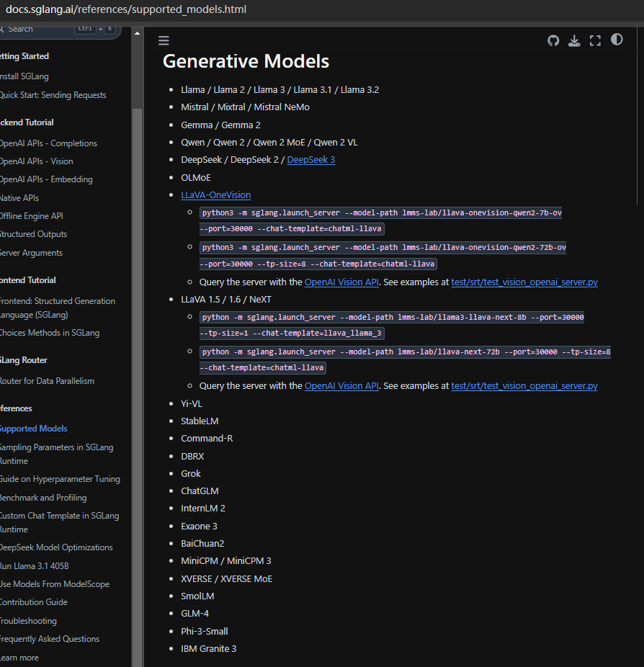This screenshot has height=667, width=644.
Task: Enter fullscreen mode with the expand icon
Action: coord(595,40)
